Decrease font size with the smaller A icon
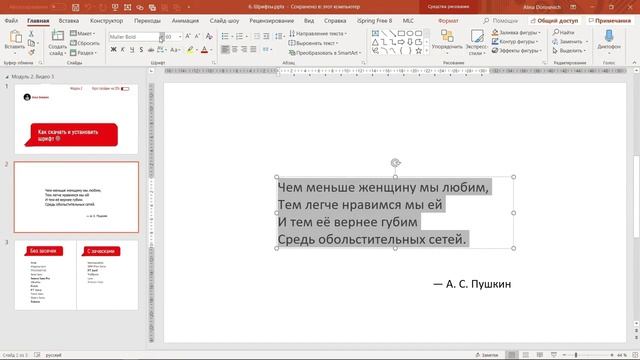This screenshot has width=640, height=360. [x=198, y=36]
